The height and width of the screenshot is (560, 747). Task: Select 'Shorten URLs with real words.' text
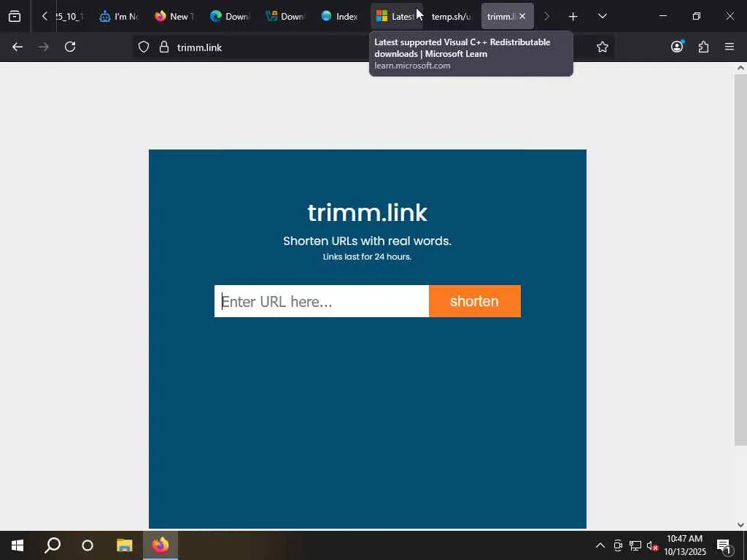[368, 241]
